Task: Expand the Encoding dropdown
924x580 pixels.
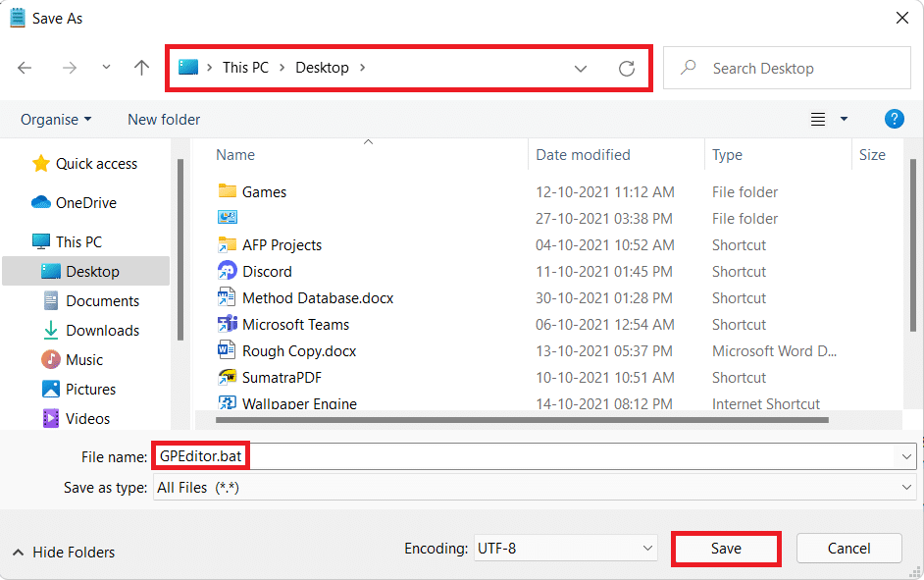Action: [x=565, y=549]
